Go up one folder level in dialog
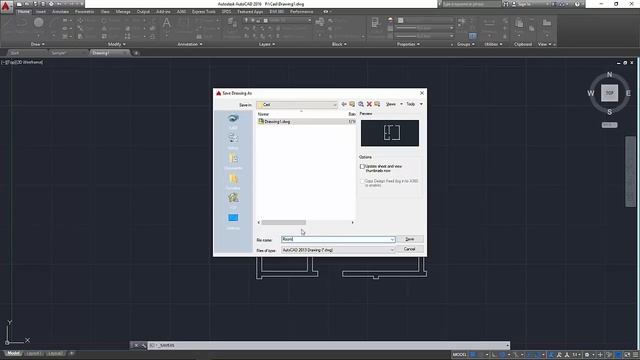Image resolution: width=640 pixels, height=360 pixels. pyautogui.click(x=352, y=104)
